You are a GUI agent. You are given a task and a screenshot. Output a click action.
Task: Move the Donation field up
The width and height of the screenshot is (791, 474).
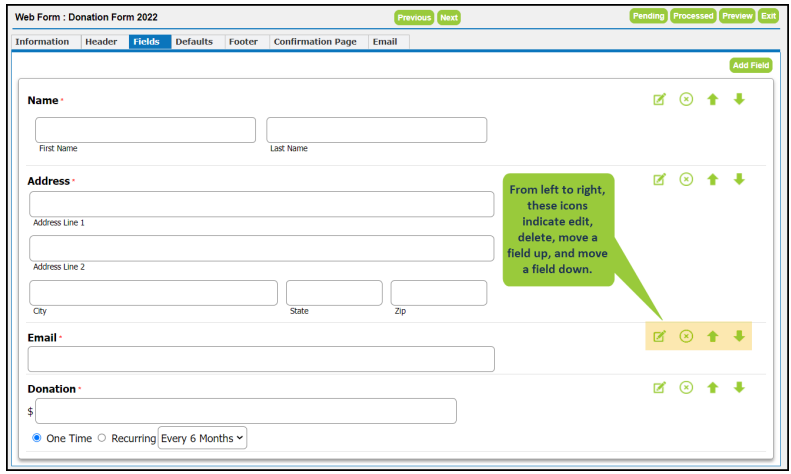coord(713,387)
